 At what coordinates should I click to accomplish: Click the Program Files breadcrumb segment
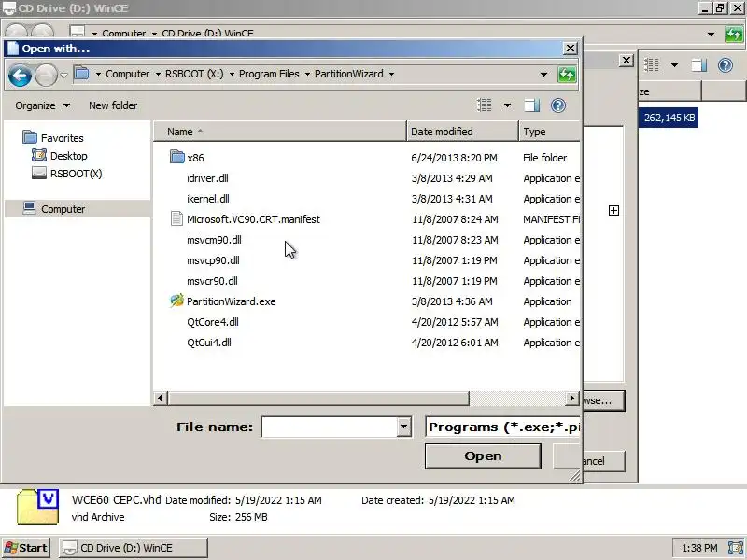[269, 74]
